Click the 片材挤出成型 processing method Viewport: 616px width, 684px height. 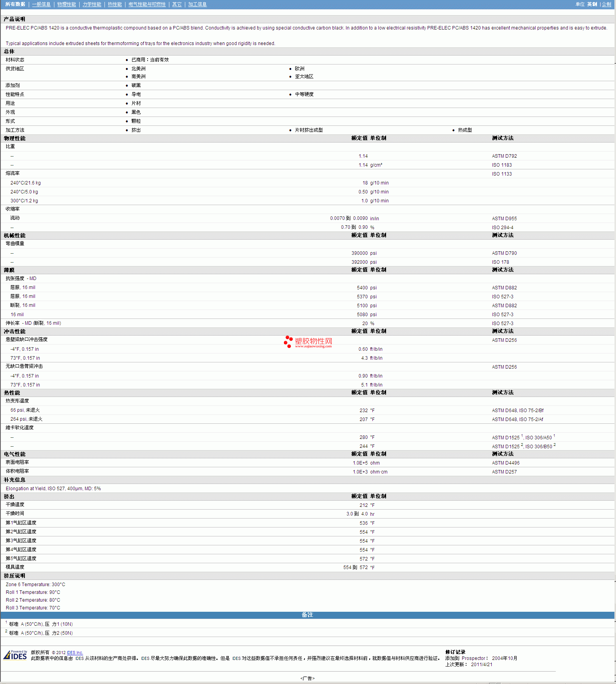tap(309, 130)
